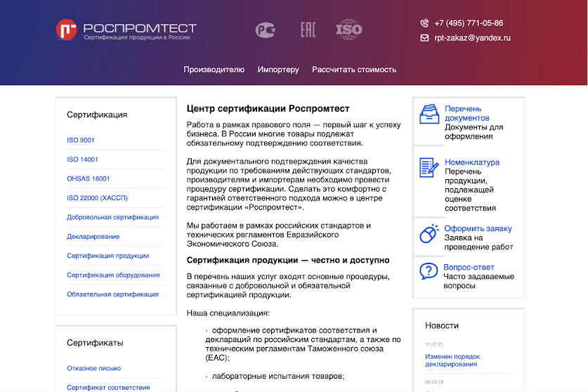588x392 pixels.
Task: Click the Наша специализация: text
Action: point(228,313)
